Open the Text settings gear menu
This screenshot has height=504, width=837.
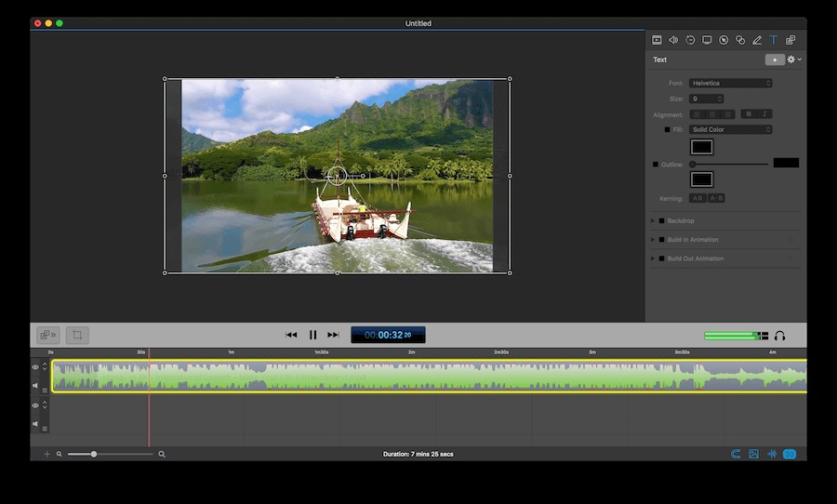pos(793,60)
